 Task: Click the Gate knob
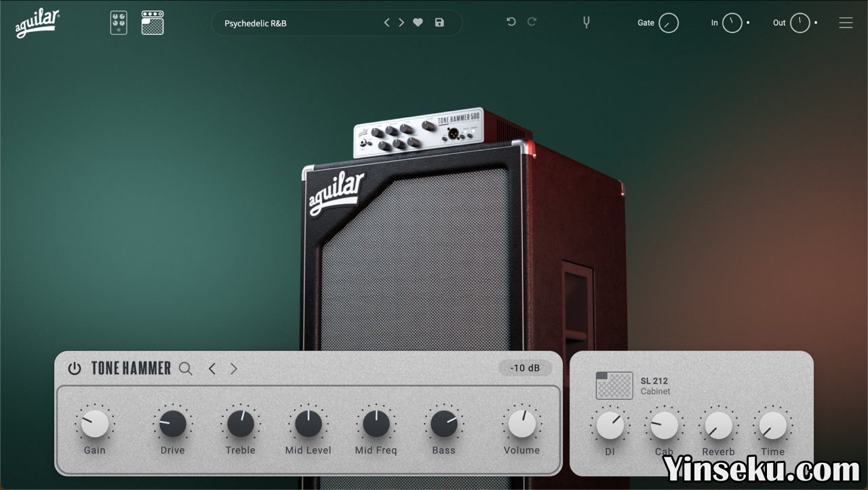(x=669, y=23)
